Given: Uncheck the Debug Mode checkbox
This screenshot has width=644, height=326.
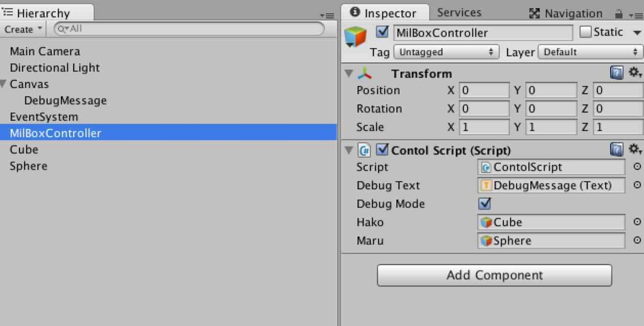Looking at the screenshot, I should 485,203.
